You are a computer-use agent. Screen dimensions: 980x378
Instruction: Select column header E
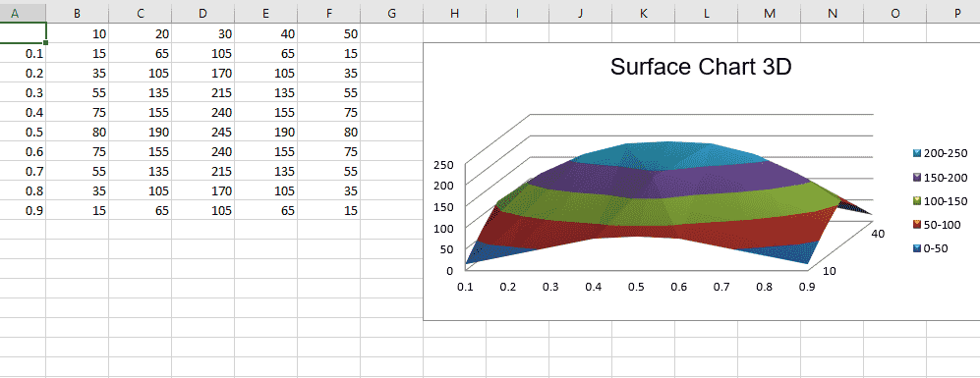pyautogui.click(x=265, y=12)
